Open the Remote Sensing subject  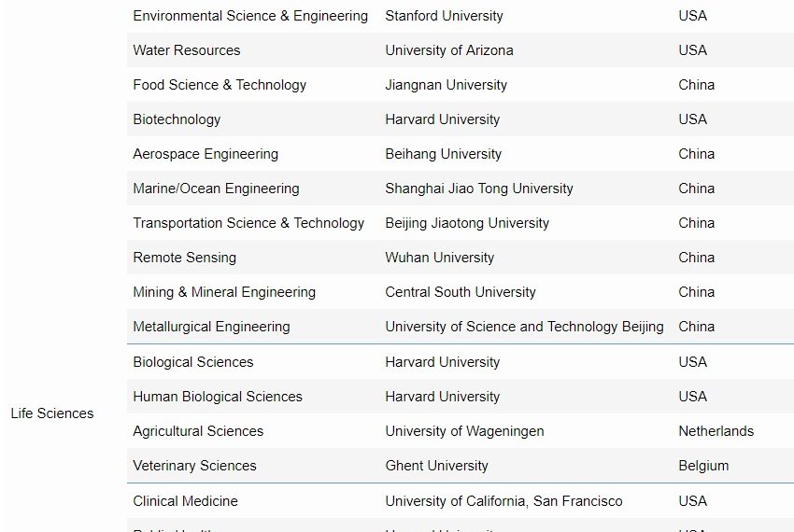pos(184,258)
